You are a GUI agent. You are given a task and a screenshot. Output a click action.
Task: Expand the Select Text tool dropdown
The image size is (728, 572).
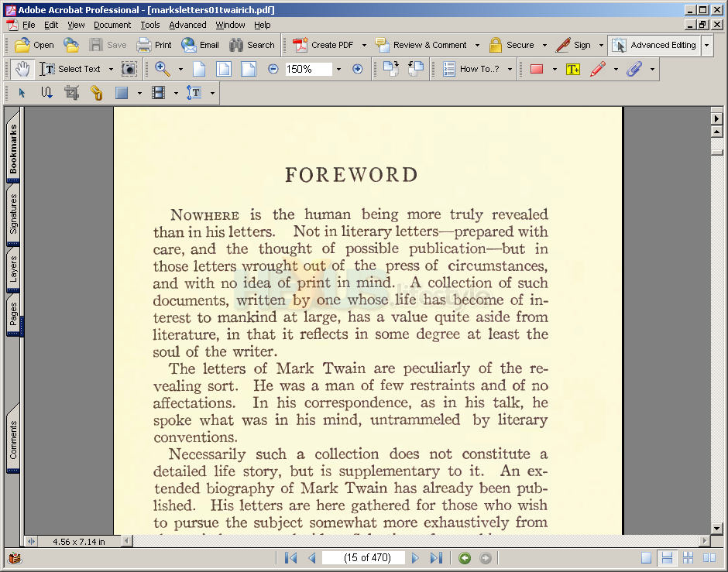(111, 69)
